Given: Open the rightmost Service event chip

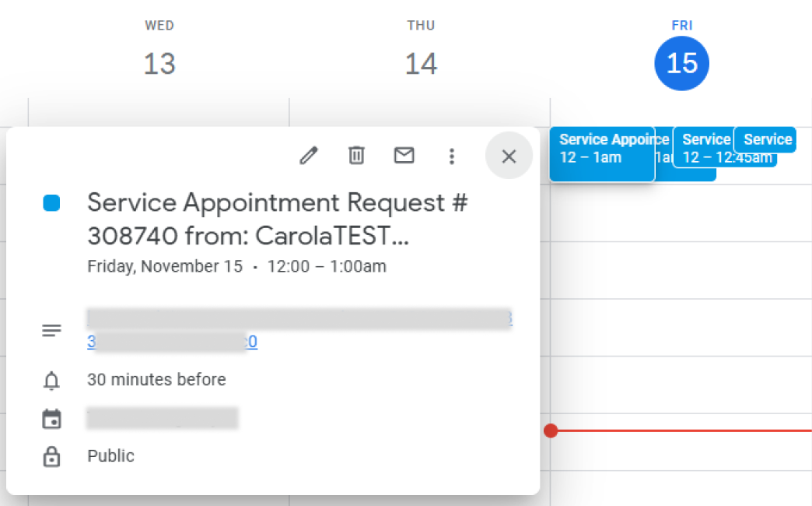Looking at the screenshot, I should click(765, 139).
